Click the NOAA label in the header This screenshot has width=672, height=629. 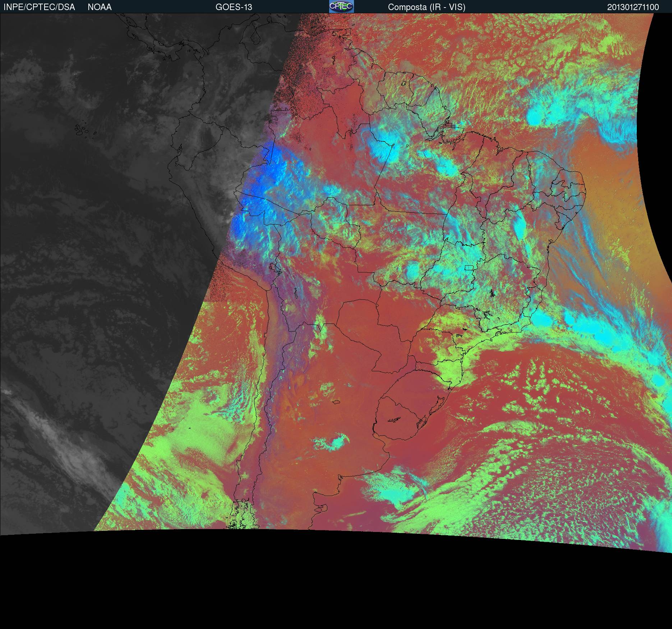tap(100, 7)
